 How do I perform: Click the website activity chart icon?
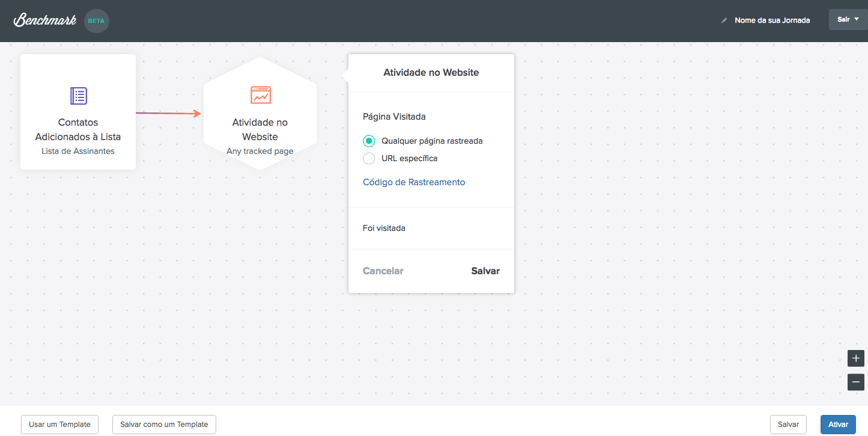(260, 95)
